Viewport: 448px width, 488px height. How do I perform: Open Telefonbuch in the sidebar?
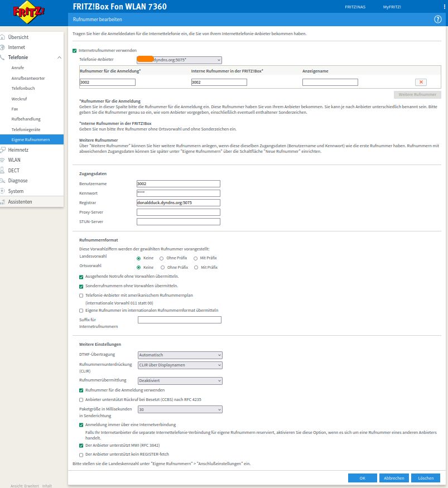[22, 88]
